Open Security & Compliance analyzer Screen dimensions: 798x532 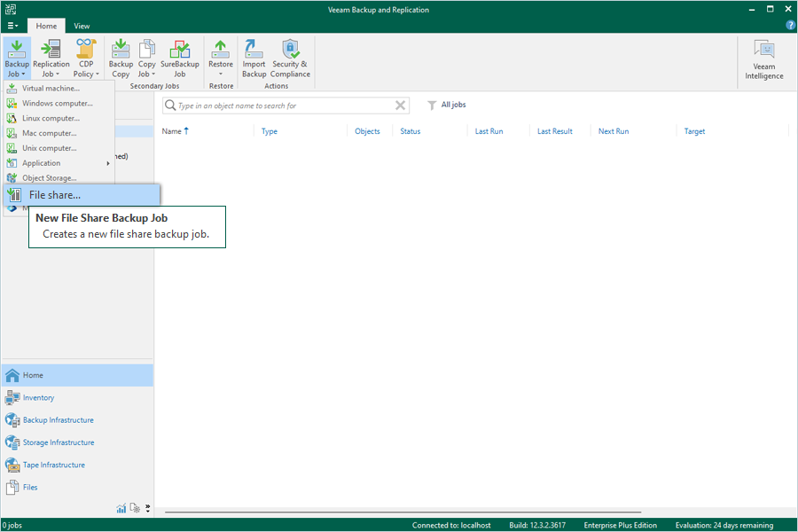click(x=290, y=58)
